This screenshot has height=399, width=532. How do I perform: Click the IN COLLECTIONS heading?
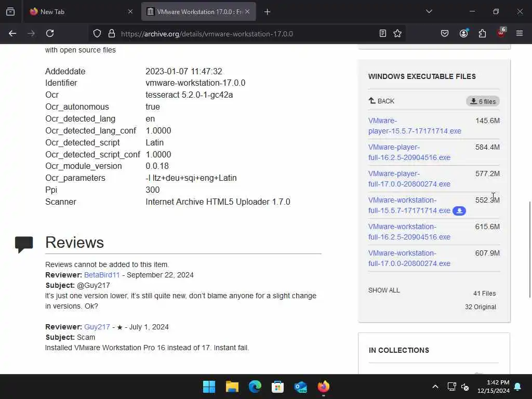click(x=399, y=350)
